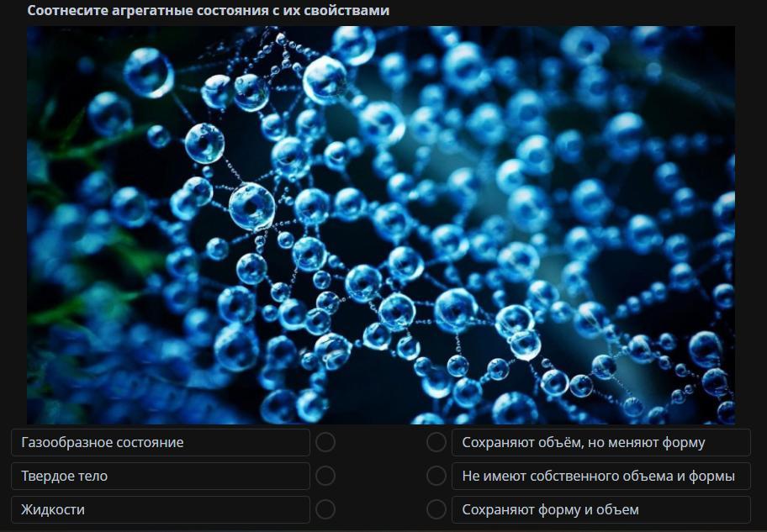Viewport: 767px width, 532px height.
Task: Select the connector circle beside Газообразное состояние
Action: coord(325,442)
